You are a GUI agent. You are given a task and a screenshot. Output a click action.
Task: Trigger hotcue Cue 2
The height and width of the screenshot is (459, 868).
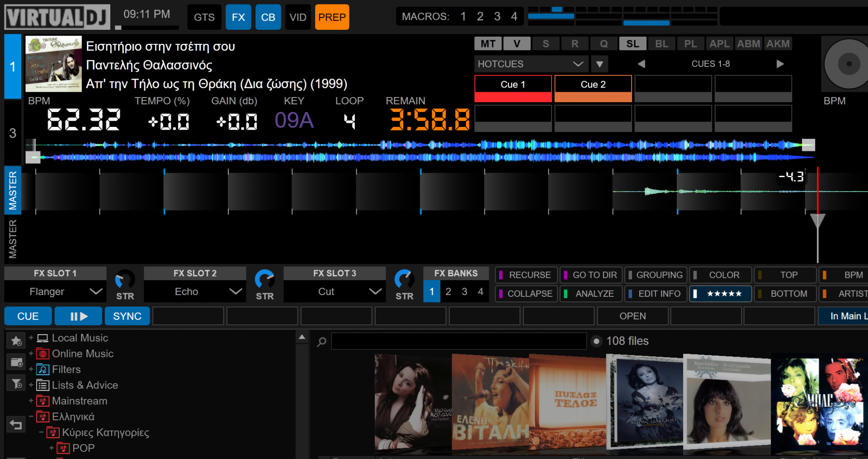(x=593, y=89)
